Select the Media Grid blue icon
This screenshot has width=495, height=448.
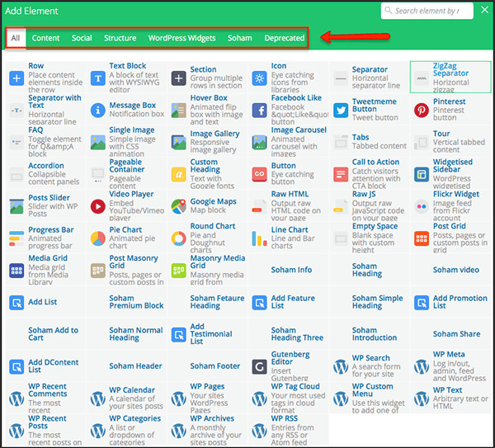(x=16, y=271)
